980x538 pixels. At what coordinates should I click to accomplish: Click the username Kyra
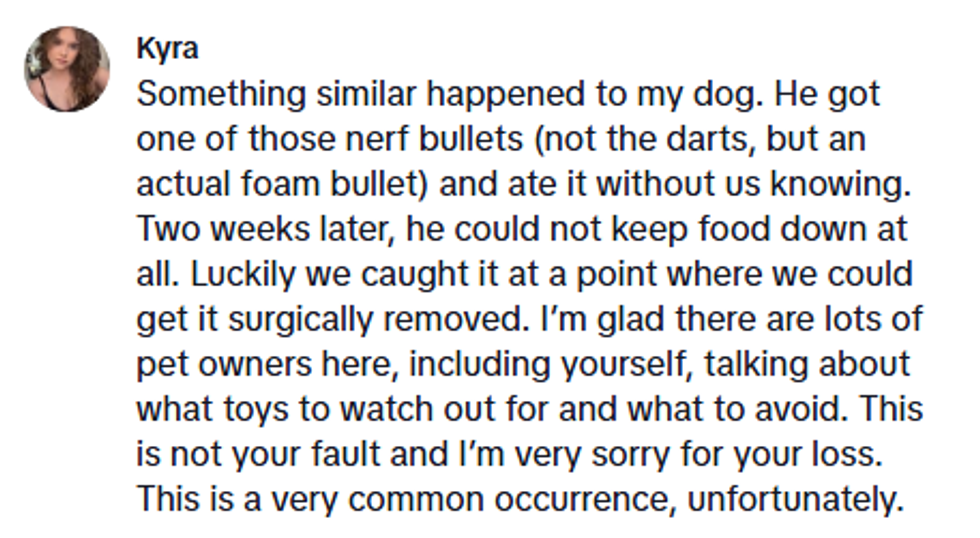[x=166, y=50]
